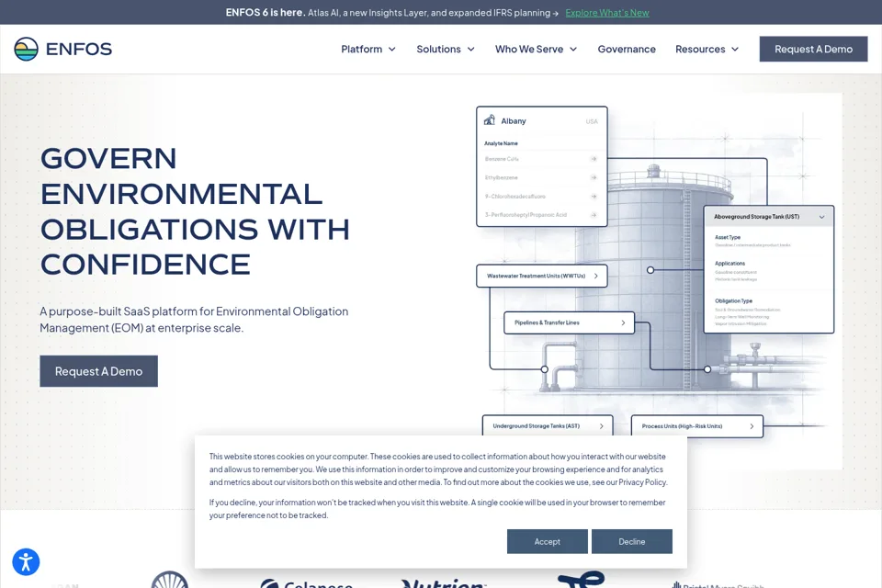Open the accessibility widget icon
Viewport: 882px width, 588px height.
[26, 561]
